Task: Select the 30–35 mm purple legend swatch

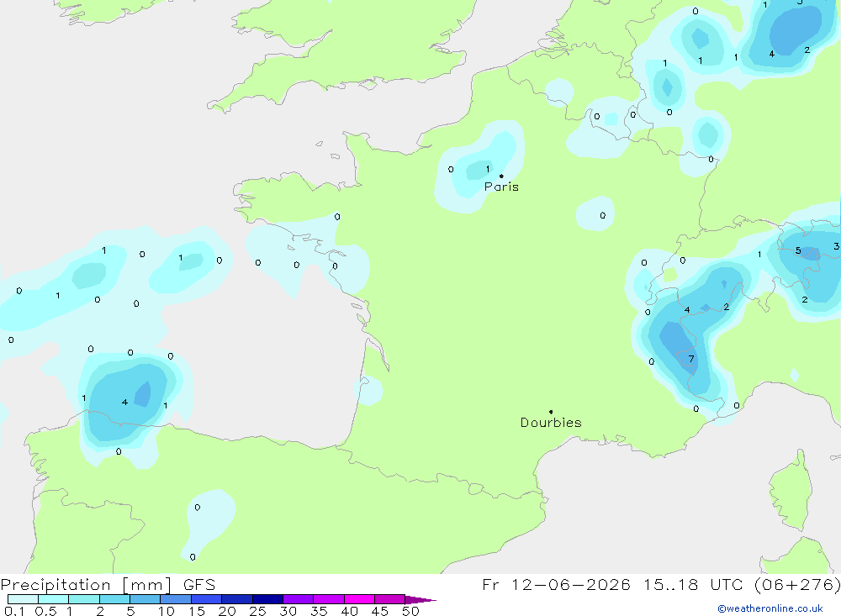Action: click(299, 599)
